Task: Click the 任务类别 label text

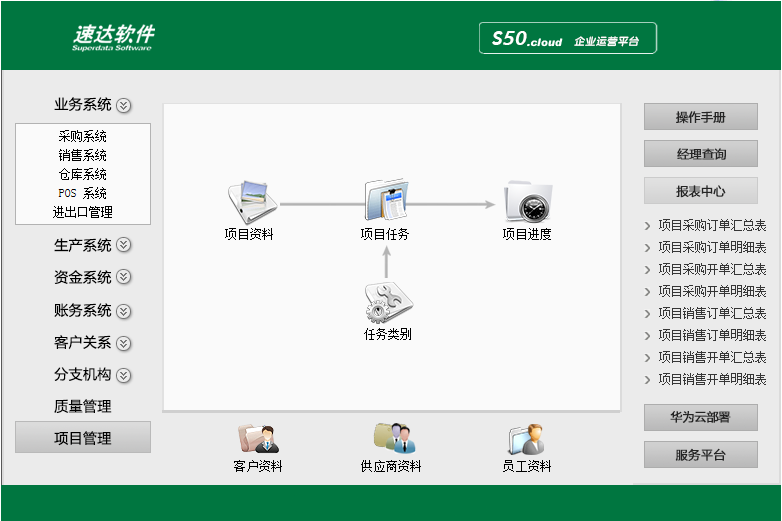Action: point(388,334)
